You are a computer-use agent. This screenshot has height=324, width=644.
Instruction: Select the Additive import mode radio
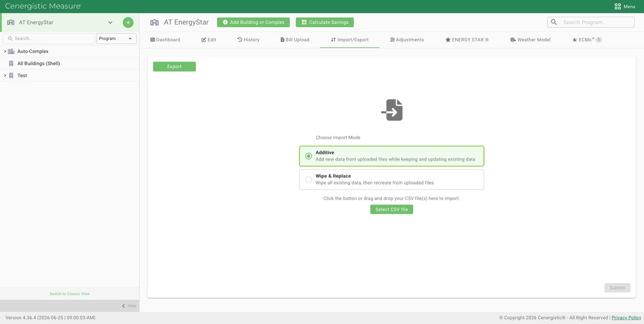tap(309, 156)
